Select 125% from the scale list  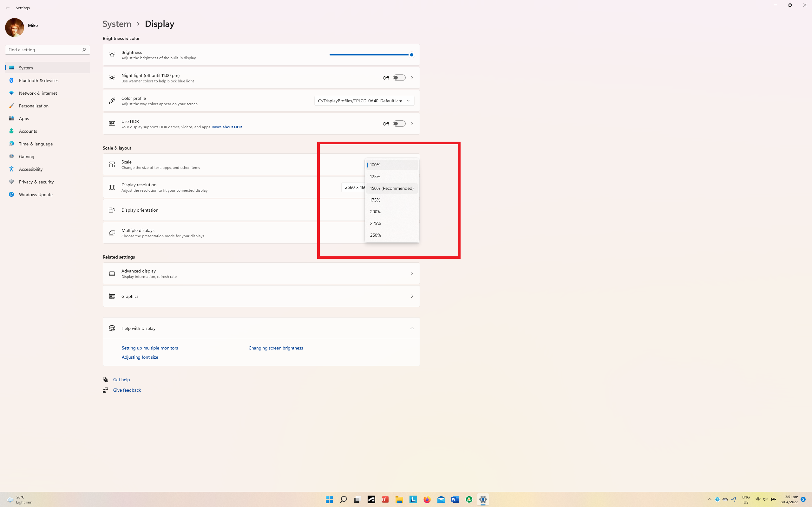click(375, 176)
